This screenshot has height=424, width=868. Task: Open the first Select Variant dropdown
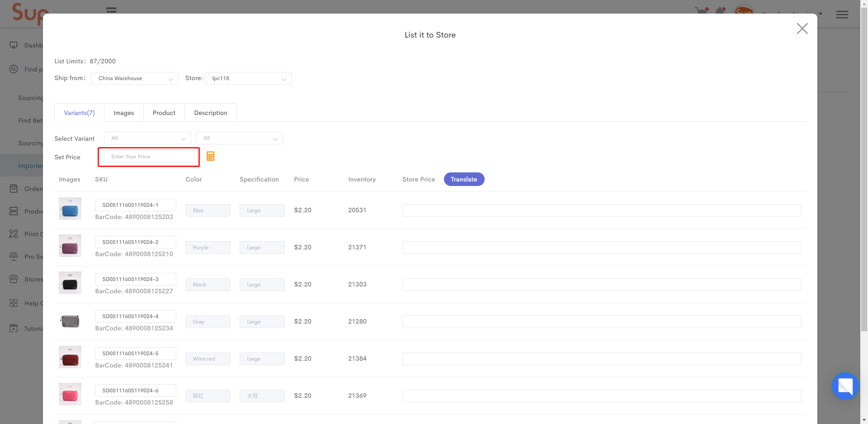point(147,138)
